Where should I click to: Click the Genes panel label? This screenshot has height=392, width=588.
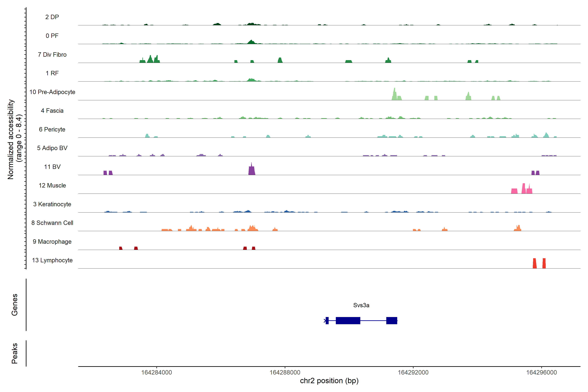coord(15,304)
